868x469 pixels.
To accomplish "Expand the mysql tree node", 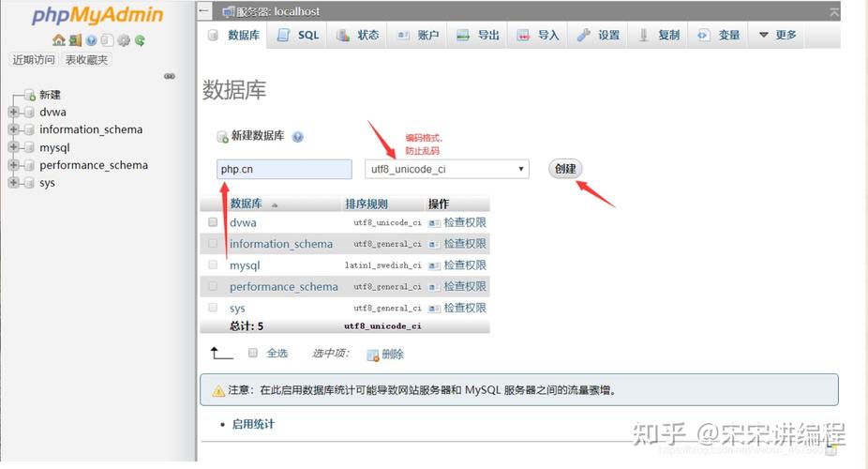I will 13,147.
